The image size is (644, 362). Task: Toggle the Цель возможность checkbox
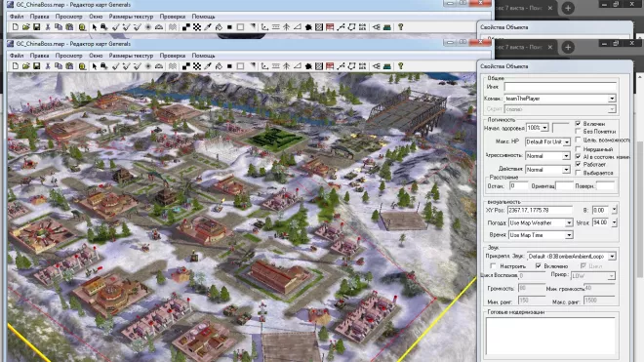(578, 141)
